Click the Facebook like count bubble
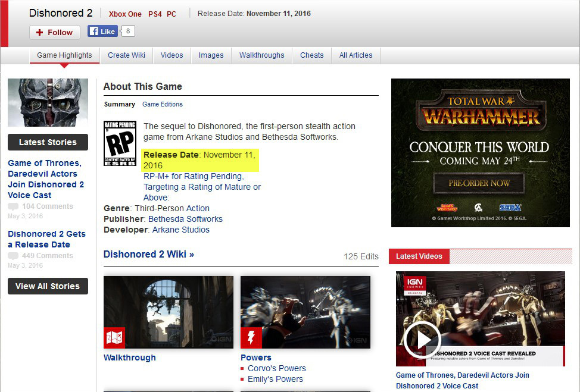580x392 pixels. (x=127, y=31)
